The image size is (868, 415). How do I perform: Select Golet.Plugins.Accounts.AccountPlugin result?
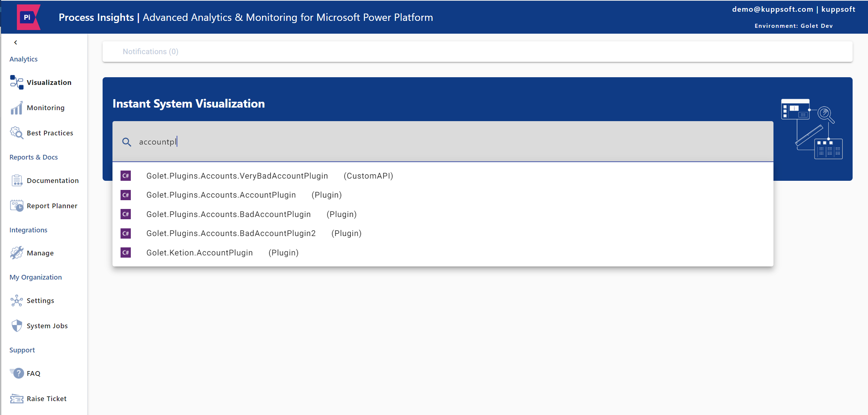coord(443,195)
